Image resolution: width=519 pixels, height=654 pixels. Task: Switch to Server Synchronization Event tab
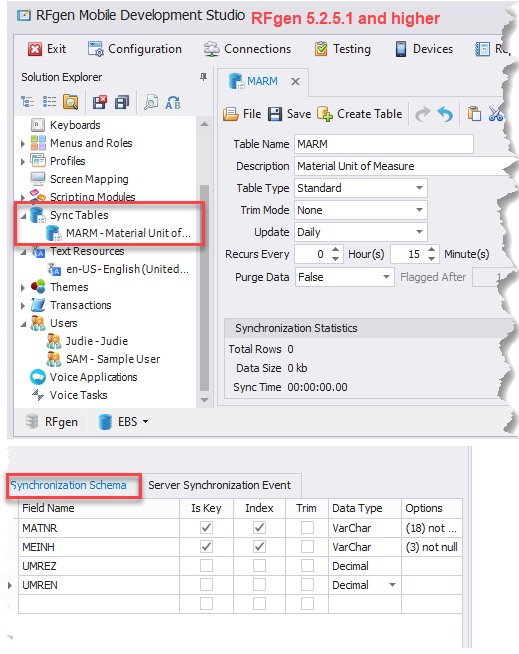[x=219, y=485]
